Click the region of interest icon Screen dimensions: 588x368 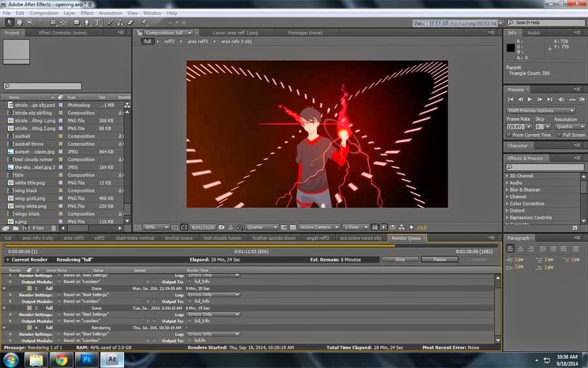284,227
